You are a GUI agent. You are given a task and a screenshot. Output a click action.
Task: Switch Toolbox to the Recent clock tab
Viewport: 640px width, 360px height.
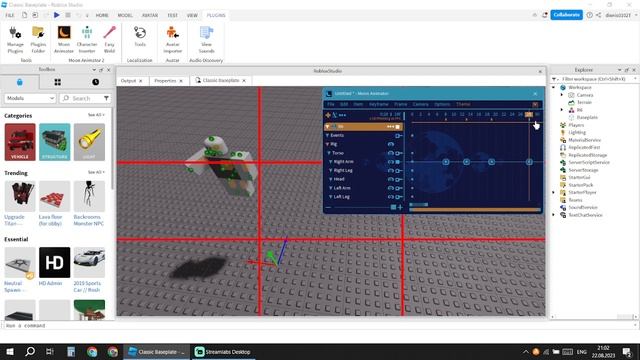pos(96,82)
